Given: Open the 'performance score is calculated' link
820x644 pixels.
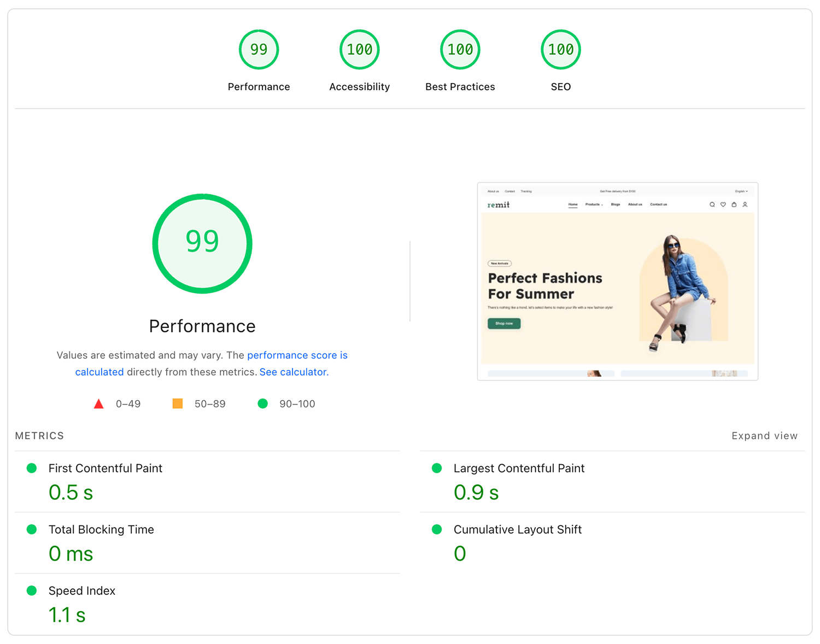Looking at the screenshot, I should [x=297, y=355].
